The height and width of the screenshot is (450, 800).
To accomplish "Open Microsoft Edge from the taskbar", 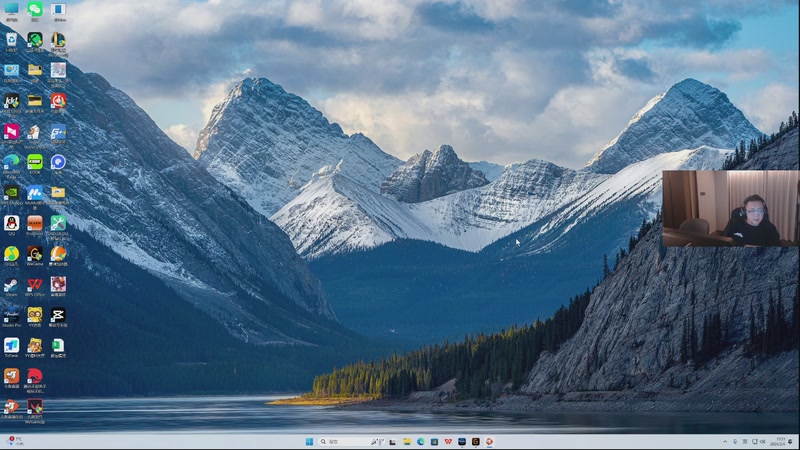I will click(x=420, y=441).
